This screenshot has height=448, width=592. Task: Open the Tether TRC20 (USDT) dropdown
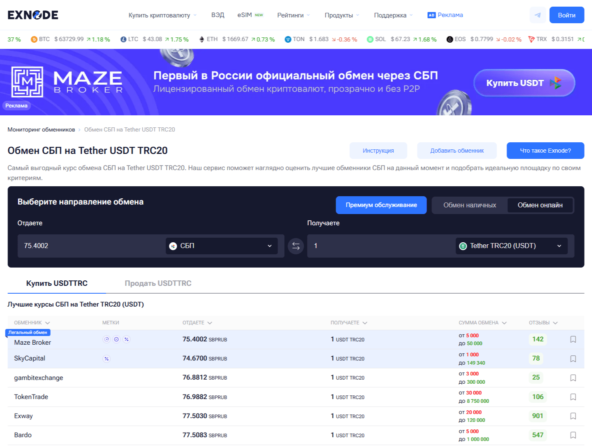point(512,246)
